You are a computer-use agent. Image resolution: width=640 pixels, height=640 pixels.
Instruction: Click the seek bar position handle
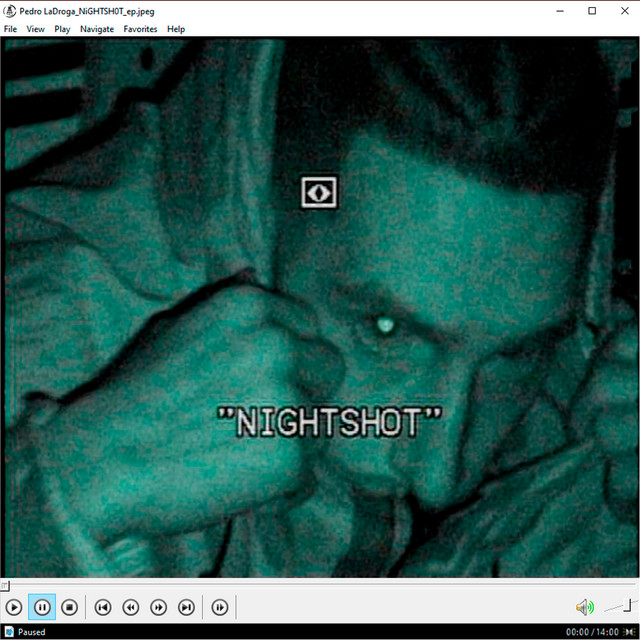click(x=4, y=587)
